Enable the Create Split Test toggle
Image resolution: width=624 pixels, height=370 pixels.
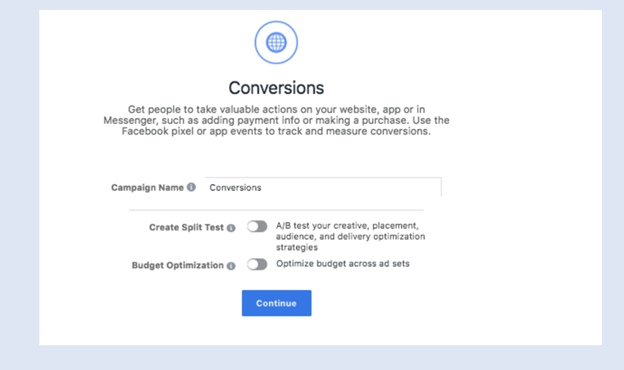coord(257,227)
